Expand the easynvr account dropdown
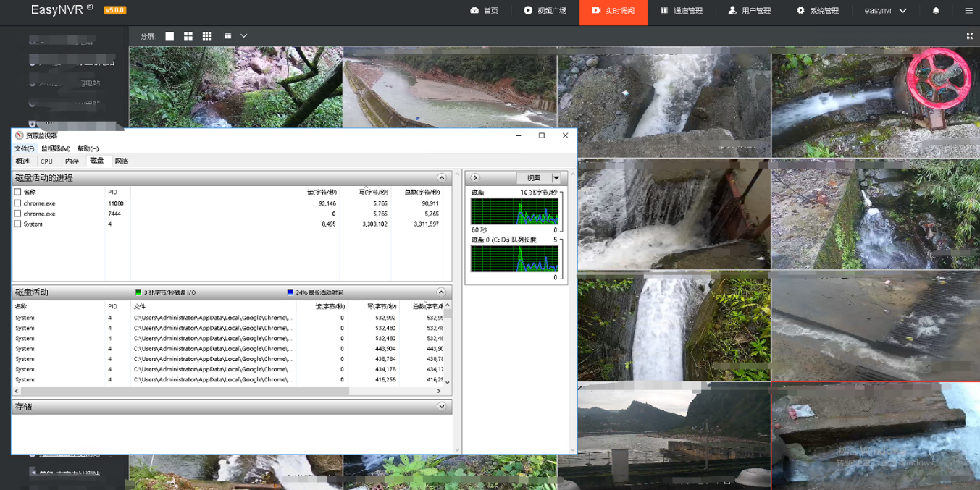This screenshot has width=980, height=490. tap(885, 11)
